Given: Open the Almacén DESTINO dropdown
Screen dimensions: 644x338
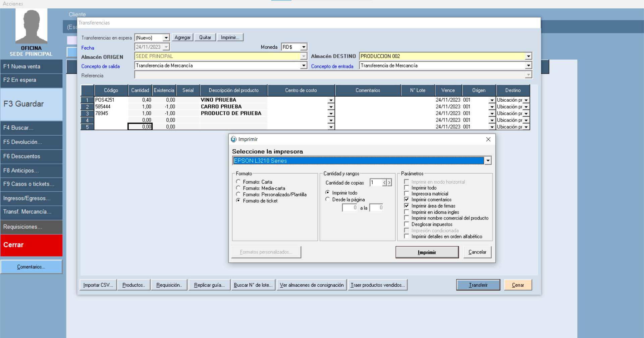Looking at the screenshot, I should point(528,56).
